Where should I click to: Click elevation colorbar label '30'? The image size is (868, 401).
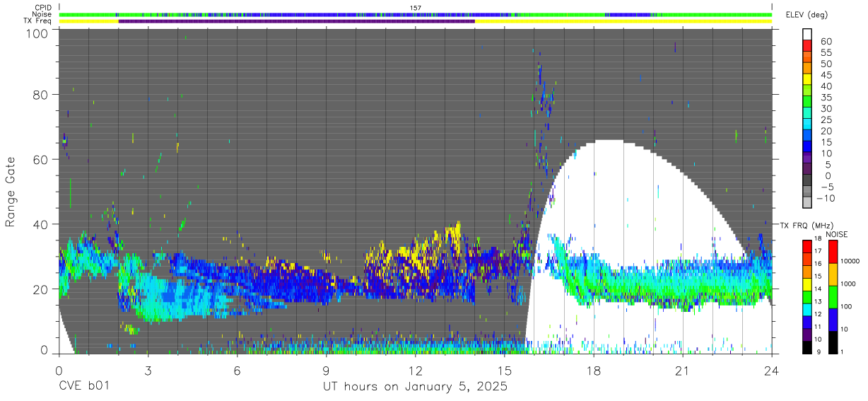(825, 108)
